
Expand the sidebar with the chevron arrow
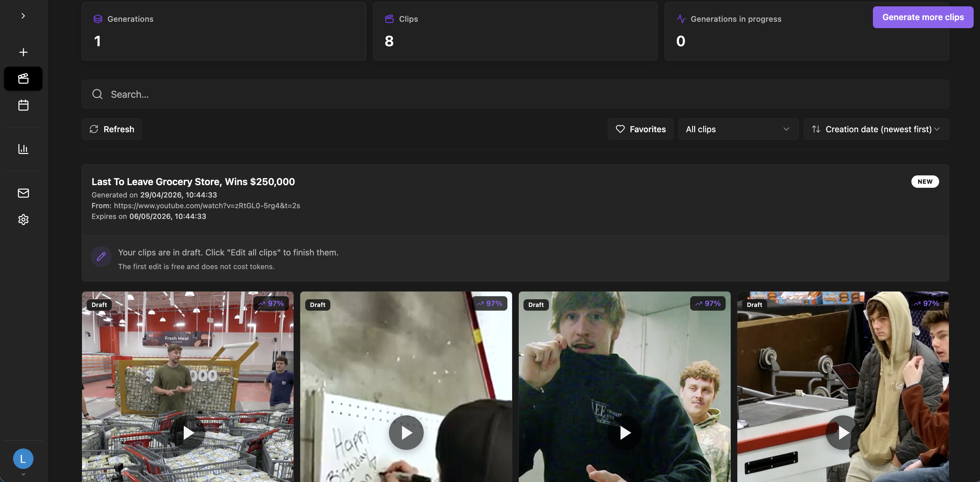click(23, 16)
